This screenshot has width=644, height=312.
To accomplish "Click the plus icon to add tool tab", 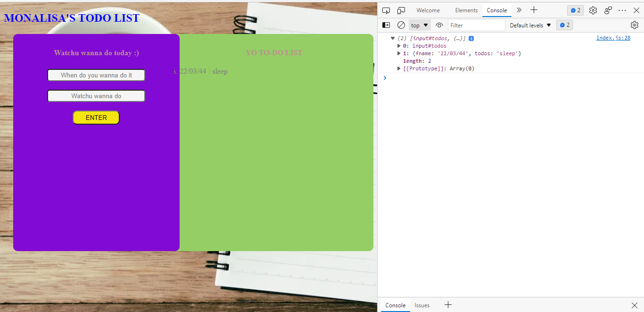I will click(534, 10).
